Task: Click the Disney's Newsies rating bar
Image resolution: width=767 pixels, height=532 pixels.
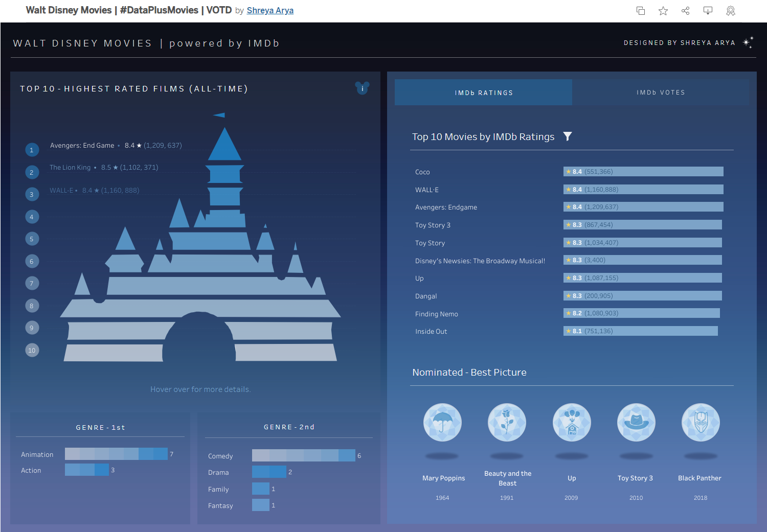Action: [x=643, y=260]
